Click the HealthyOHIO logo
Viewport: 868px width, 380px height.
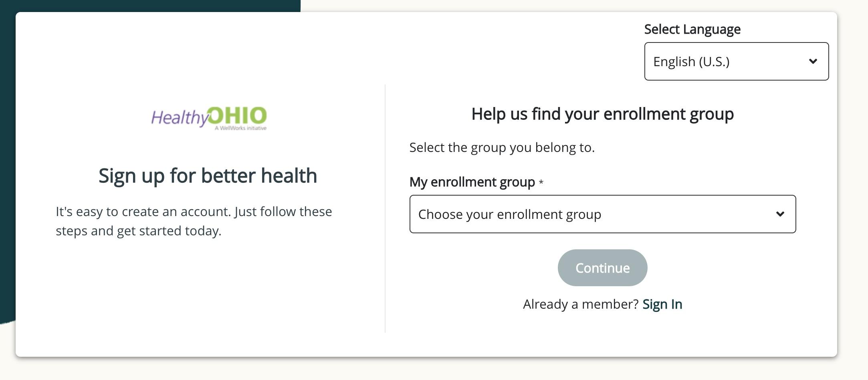click(209, 118)
